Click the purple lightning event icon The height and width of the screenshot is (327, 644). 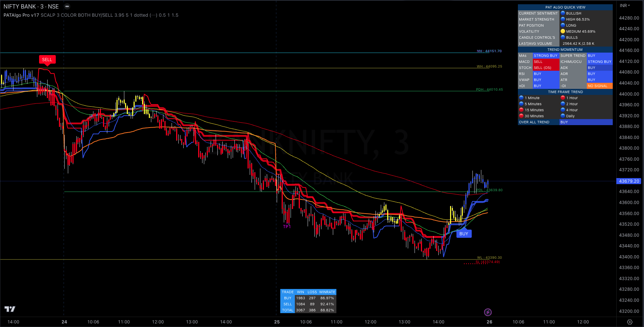tap(488, 312)
